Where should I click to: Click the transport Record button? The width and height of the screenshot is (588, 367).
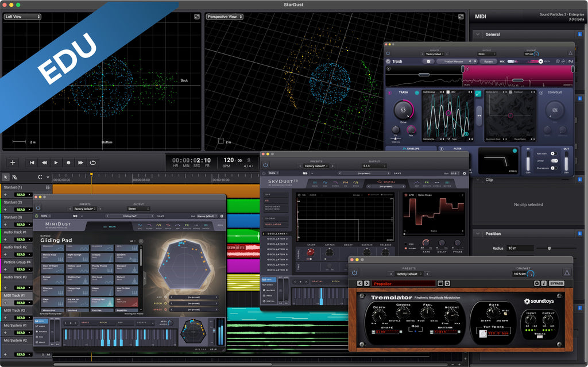[x=68, y=163]
